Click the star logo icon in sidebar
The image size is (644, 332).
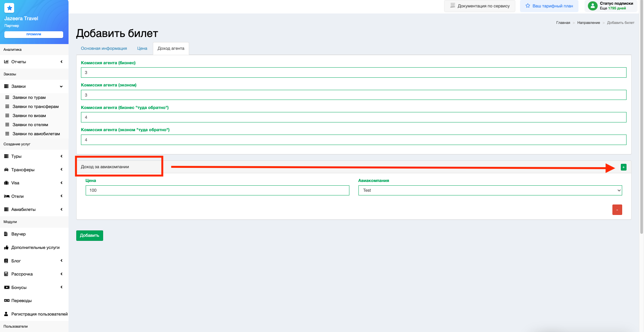coord(9,8)
